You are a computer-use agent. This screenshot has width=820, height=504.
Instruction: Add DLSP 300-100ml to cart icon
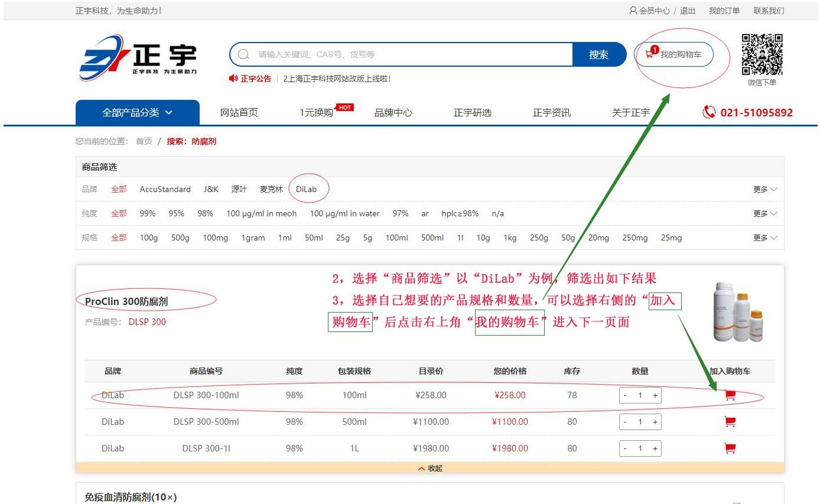click(x=730, y=395)
